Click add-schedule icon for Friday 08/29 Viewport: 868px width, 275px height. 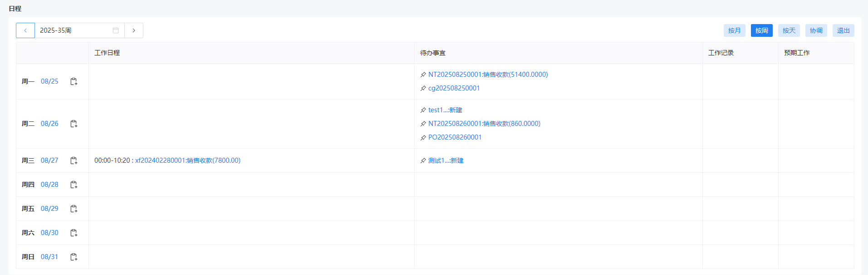pyautogui.click(x=74, y=209)
